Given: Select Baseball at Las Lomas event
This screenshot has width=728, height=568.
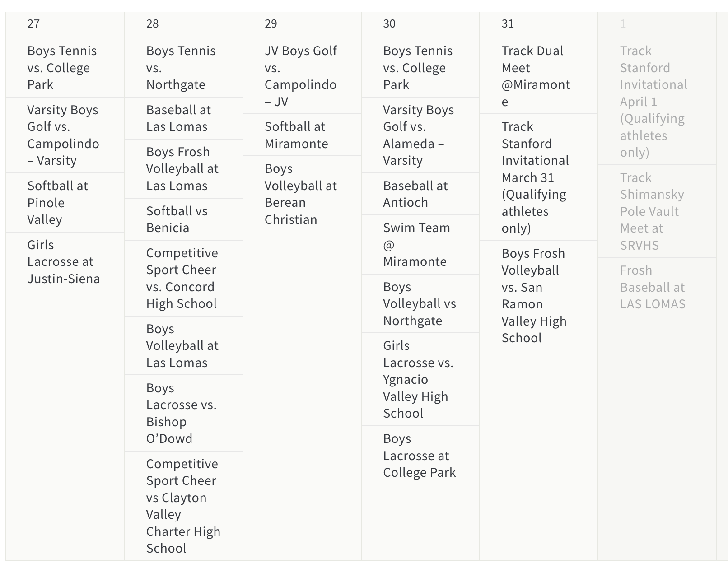Looking at the screenshot, I should pos(178,118).
